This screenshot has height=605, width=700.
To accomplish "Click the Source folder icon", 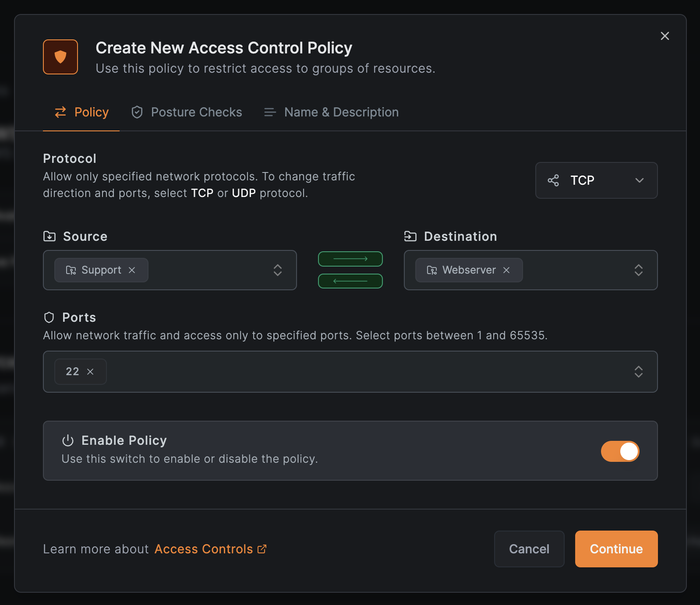I will (49, 236).
